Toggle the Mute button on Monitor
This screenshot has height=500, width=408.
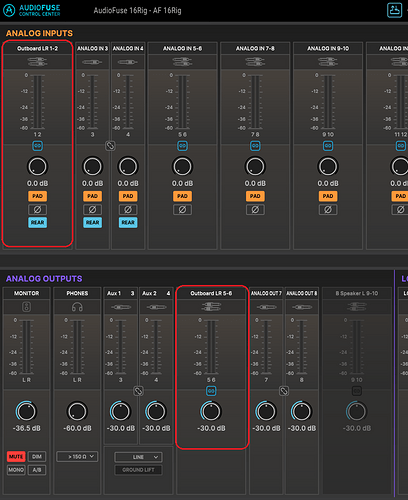click(16, 456)
